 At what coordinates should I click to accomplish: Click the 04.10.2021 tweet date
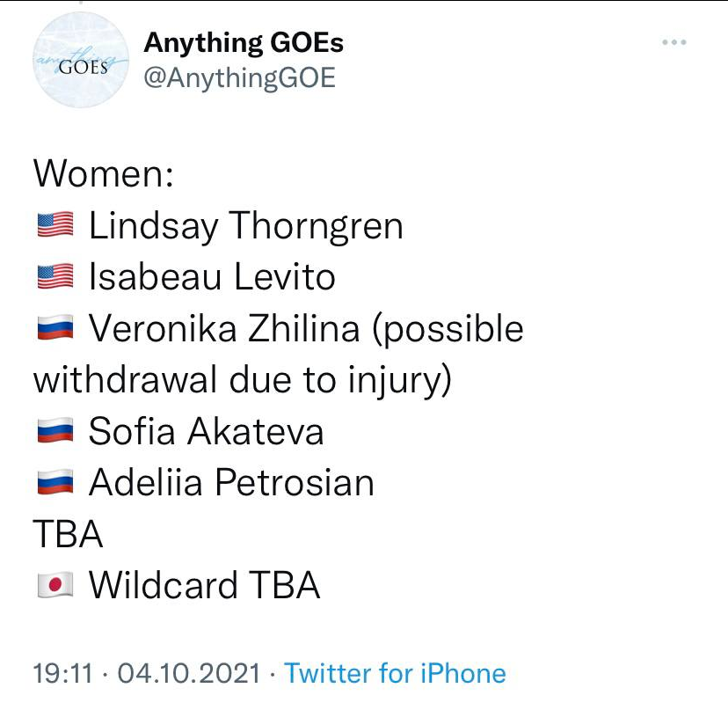[x=188, y=674]
